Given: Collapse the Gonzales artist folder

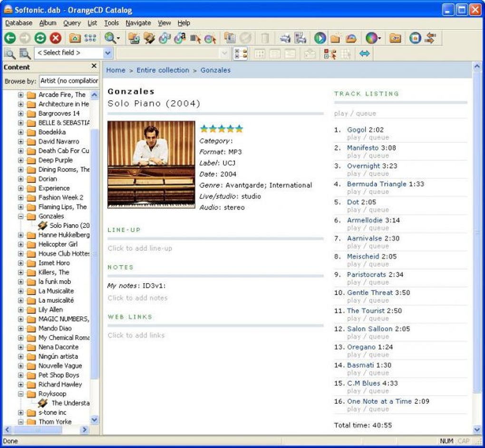Looking at the screenshot, I should click(x=21, y=216).
